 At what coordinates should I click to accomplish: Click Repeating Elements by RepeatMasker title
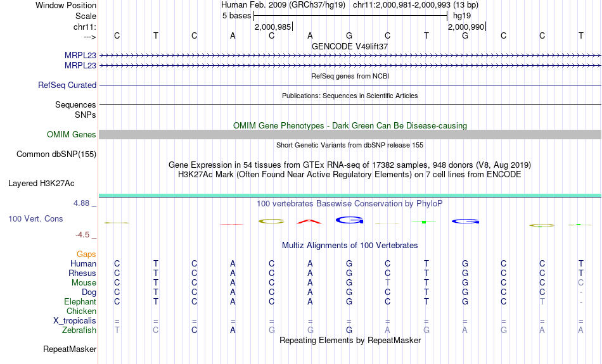350,340
